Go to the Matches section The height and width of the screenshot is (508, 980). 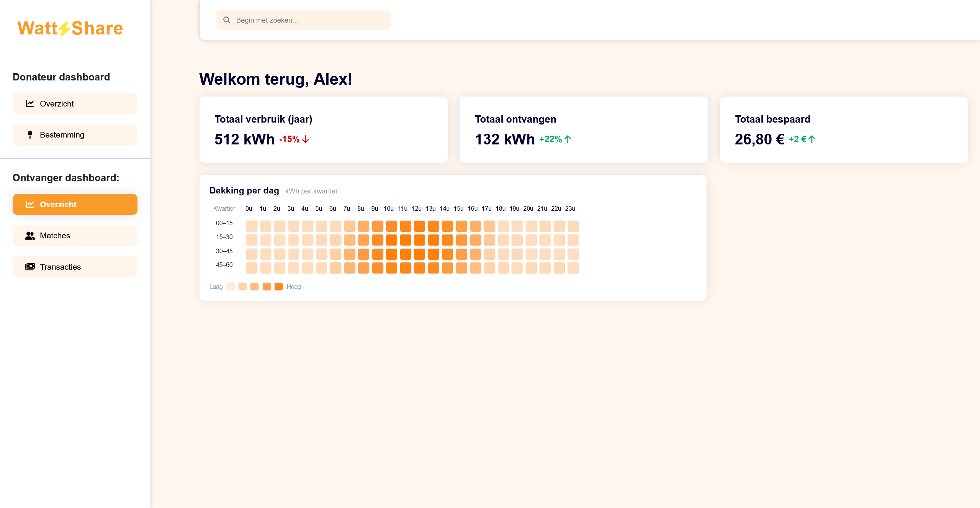75,236
